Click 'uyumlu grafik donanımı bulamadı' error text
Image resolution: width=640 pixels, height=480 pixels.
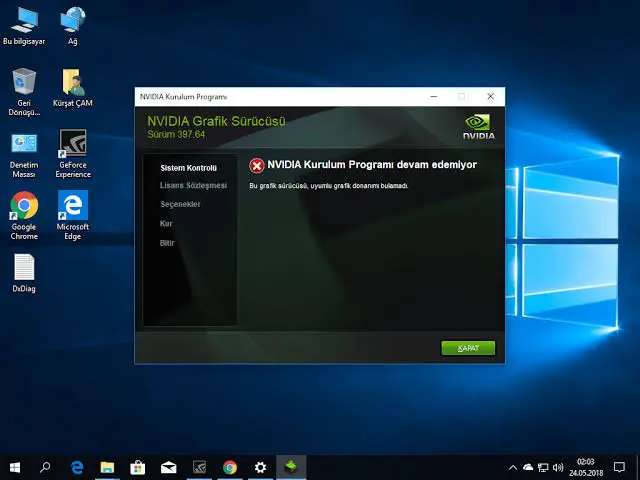click(x=359, y=186)
